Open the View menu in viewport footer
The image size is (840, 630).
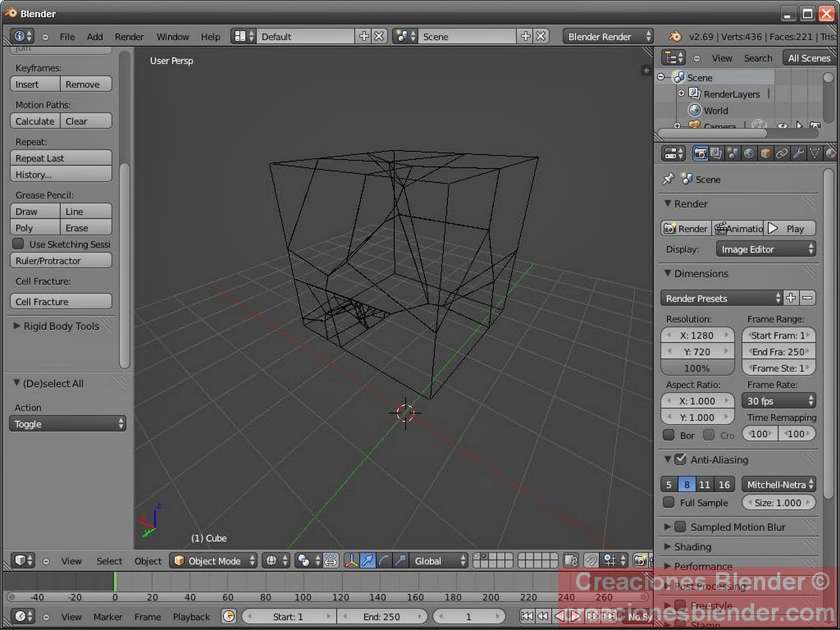[x=71, y=561]
